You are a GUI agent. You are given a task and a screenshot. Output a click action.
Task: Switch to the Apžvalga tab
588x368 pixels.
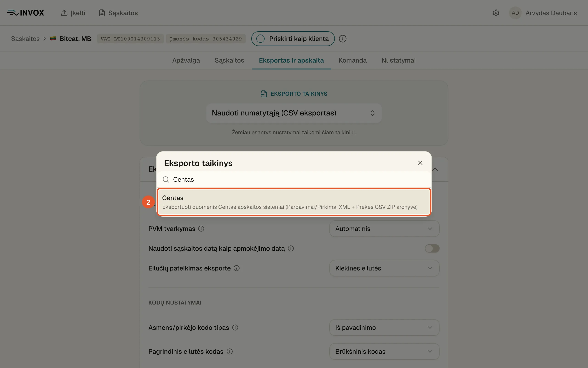click(x=186, y=60)
